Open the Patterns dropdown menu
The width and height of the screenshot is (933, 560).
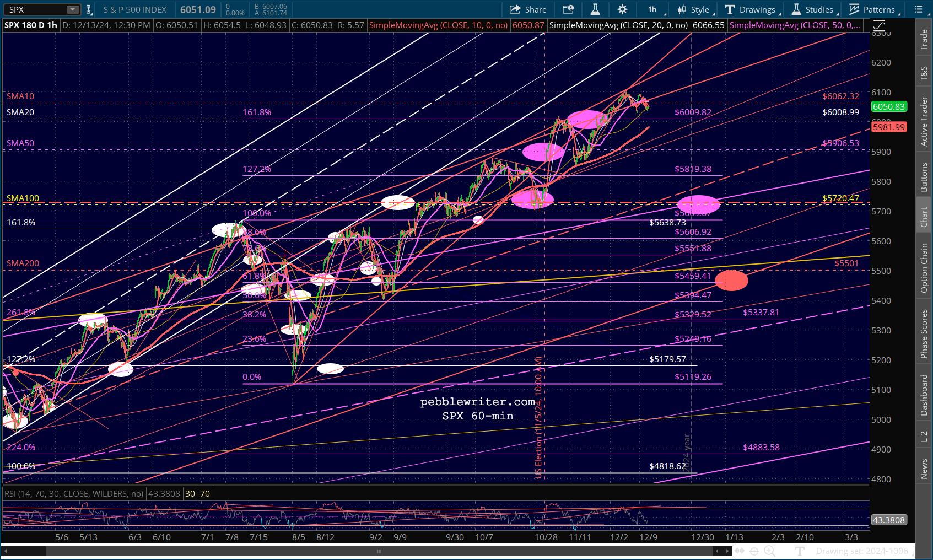874,9
